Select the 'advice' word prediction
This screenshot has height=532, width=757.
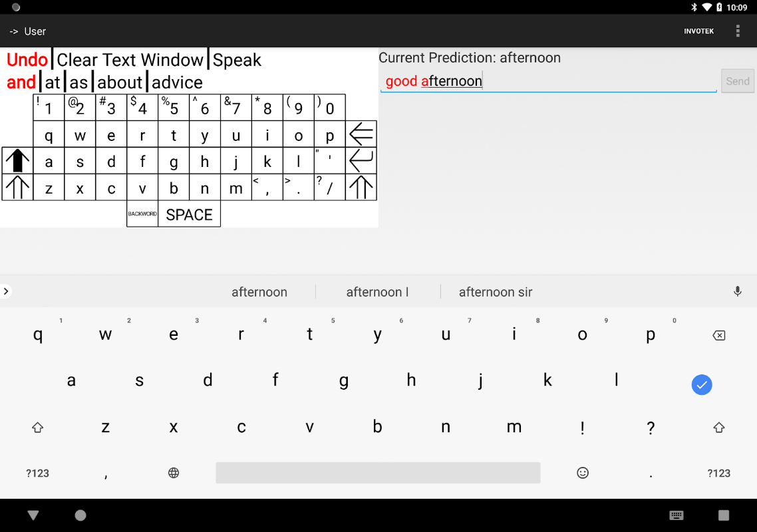[x=177, y=82]
